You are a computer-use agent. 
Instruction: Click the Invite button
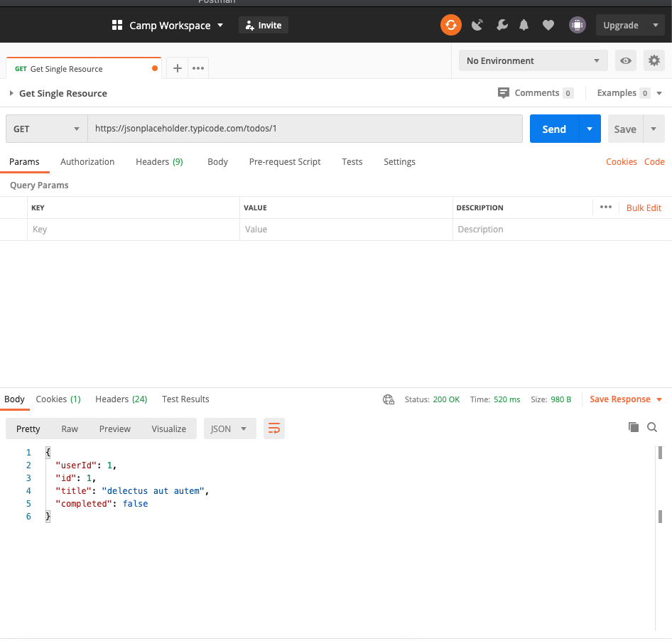click(263, 26)
